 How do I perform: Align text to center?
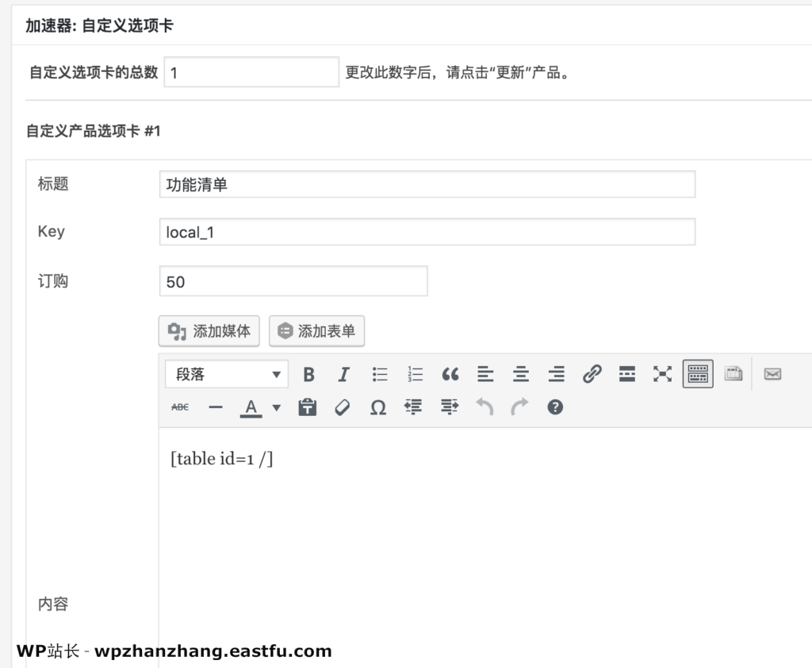click(x=521, y=375)
